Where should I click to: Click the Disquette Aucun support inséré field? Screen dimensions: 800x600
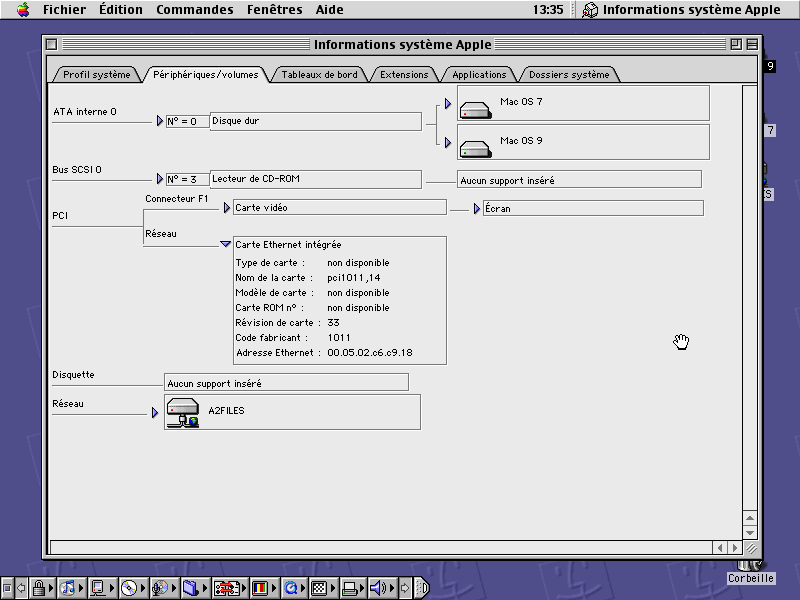point(286,382)
